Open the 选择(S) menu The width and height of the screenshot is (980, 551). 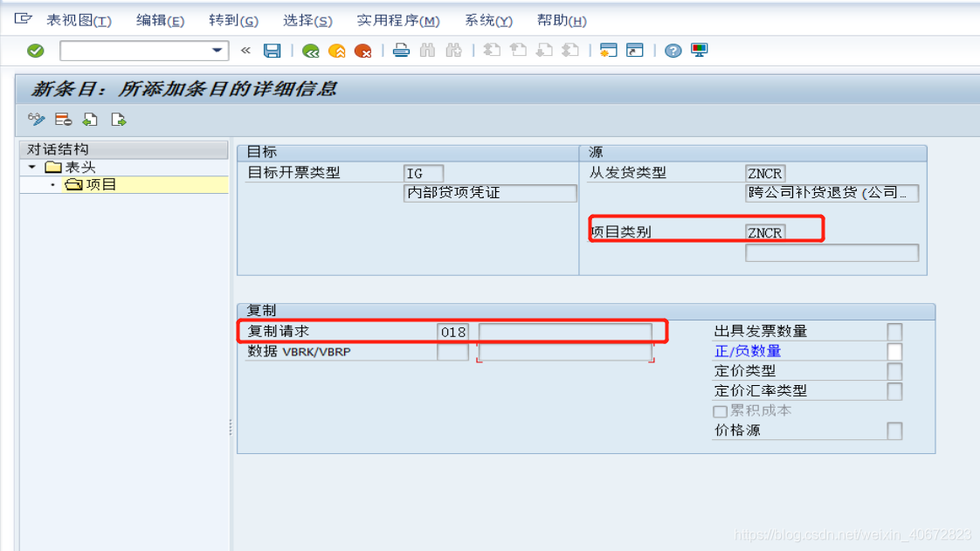[x=307, y=21]
